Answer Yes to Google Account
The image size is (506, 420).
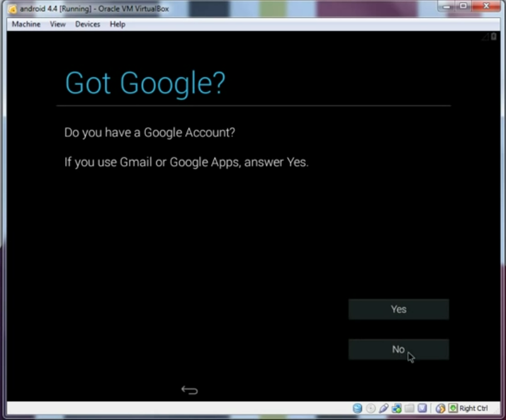click(398, 309)
